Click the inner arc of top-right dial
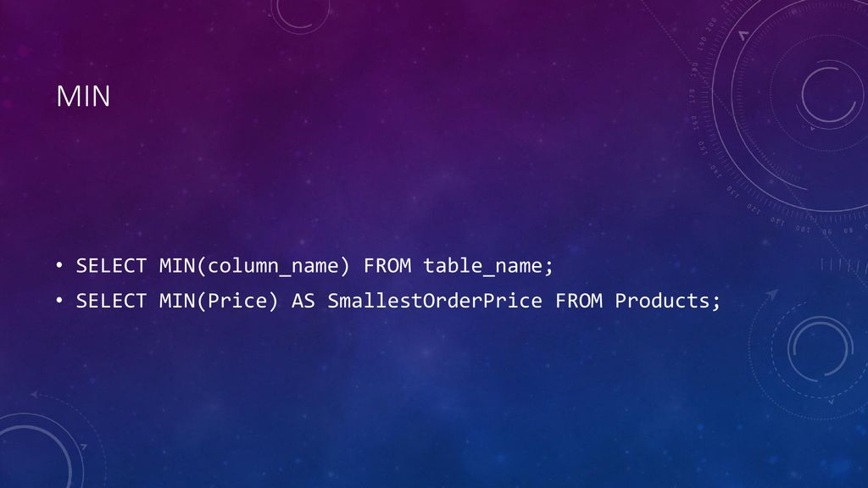868x488 pixels. (827, 94)
